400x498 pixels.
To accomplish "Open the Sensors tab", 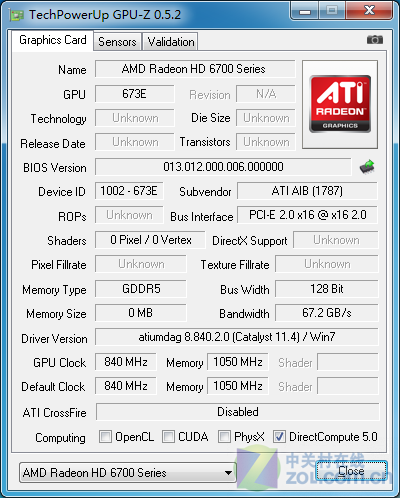I will pos(117,42).
